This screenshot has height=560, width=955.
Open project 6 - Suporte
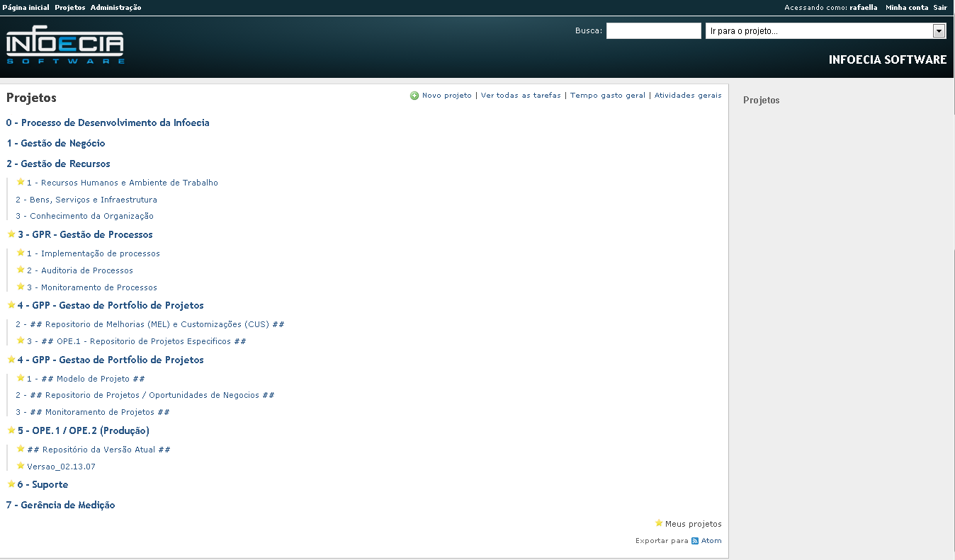pyautogui.click(x=43, y=484)
